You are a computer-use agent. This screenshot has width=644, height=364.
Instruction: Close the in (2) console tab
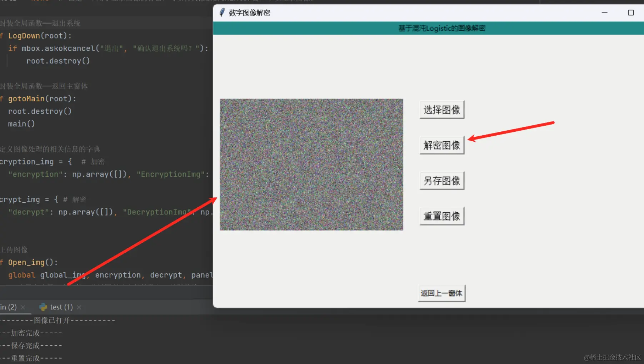pyautogui.click(x=23, y=307)
